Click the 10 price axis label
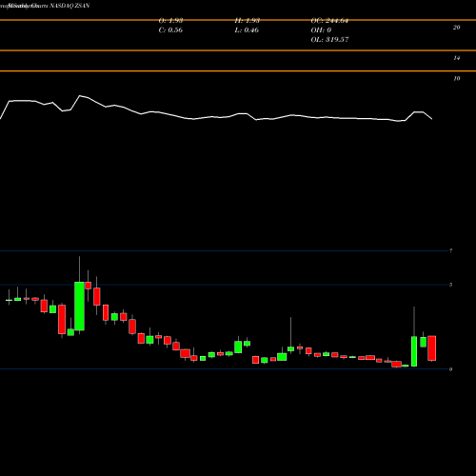The height and width of the screenshot is (476, 476). pos(456,79)
